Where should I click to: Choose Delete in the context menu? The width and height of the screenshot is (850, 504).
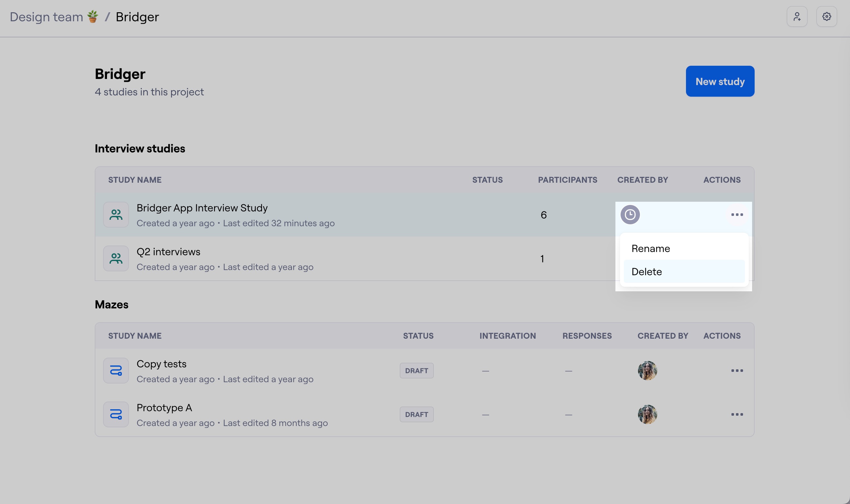click(647, 272)
